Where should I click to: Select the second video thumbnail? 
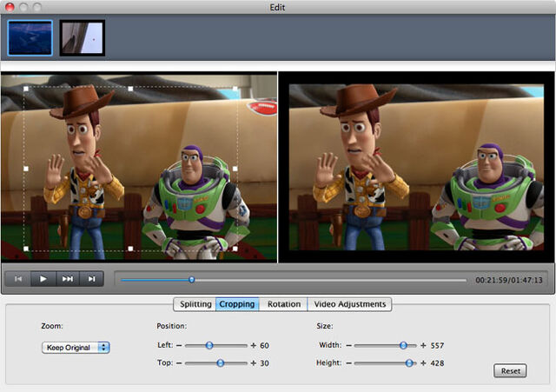pos(83,37)
